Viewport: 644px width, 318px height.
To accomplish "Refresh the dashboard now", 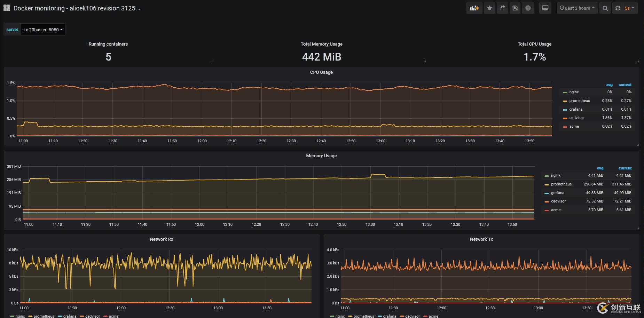I will point(618,8).
